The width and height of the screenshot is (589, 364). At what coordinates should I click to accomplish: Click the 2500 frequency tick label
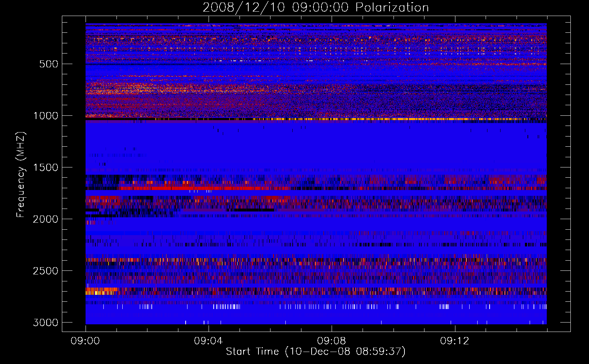(x=46, y=271)
